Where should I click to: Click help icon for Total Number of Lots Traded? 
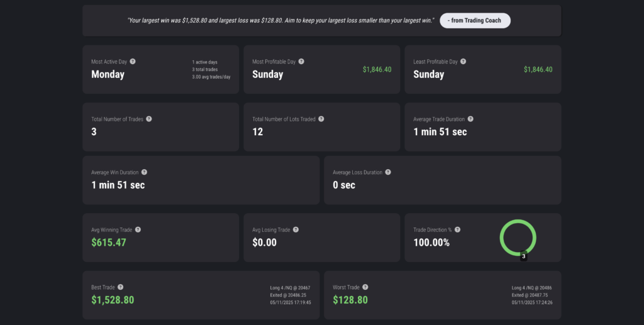coord(321,119)
